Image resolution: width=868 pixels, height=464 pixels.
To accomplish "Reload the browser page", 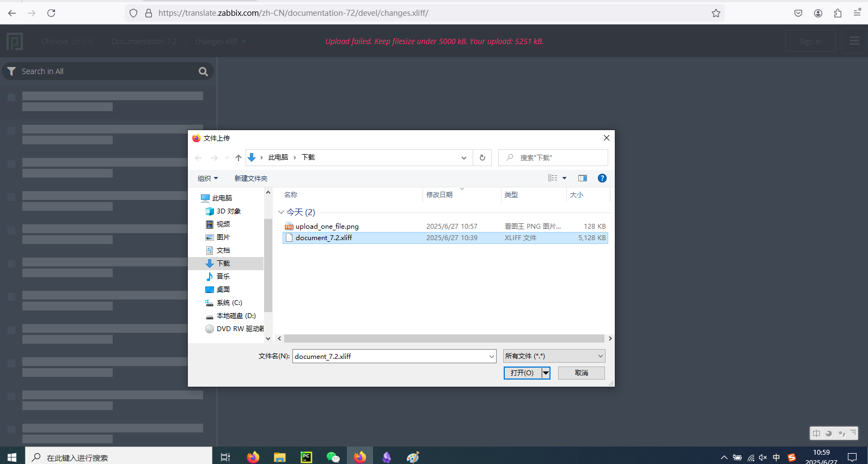I will pos(51,13).
